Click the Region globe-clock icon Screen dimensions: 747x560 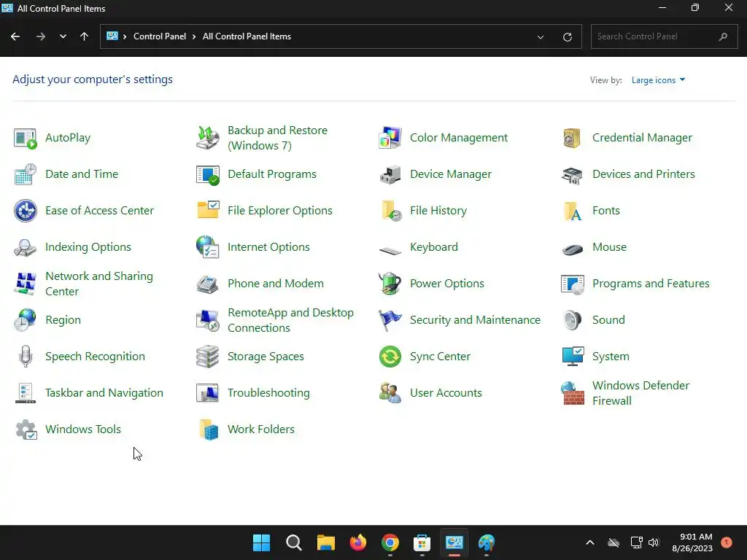(26, 320)
